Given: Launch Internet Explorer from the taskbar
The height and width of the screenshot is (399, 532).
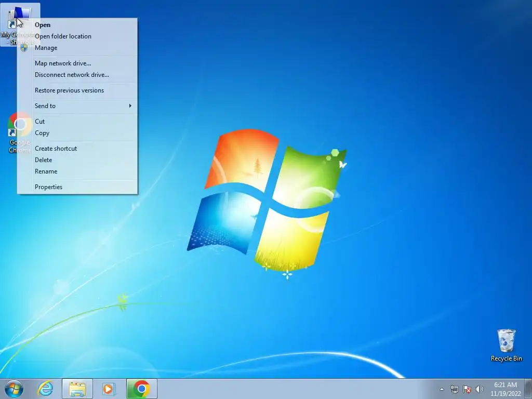Looking at the screenshot, I should [46, 389].
